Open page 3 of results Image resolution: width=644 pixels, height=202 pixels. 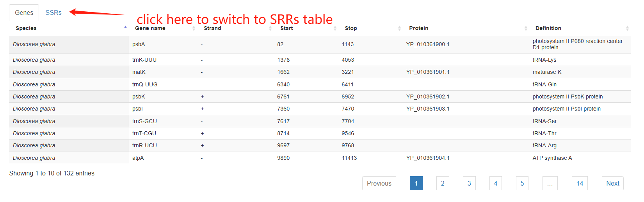pyautogui.click(x=469, y=183)
